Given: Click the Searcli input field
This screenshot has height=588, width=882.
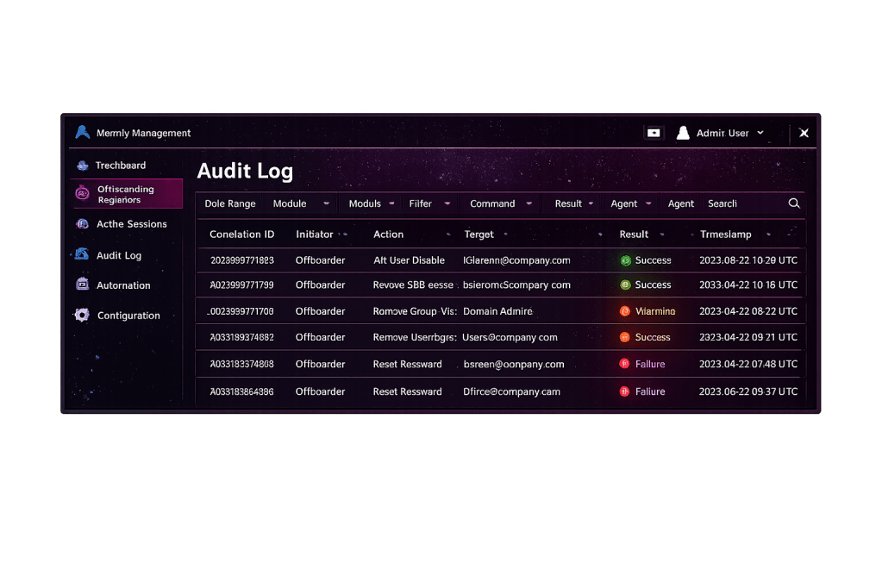Looking at the screenshot, I should (x=741, y=204).
